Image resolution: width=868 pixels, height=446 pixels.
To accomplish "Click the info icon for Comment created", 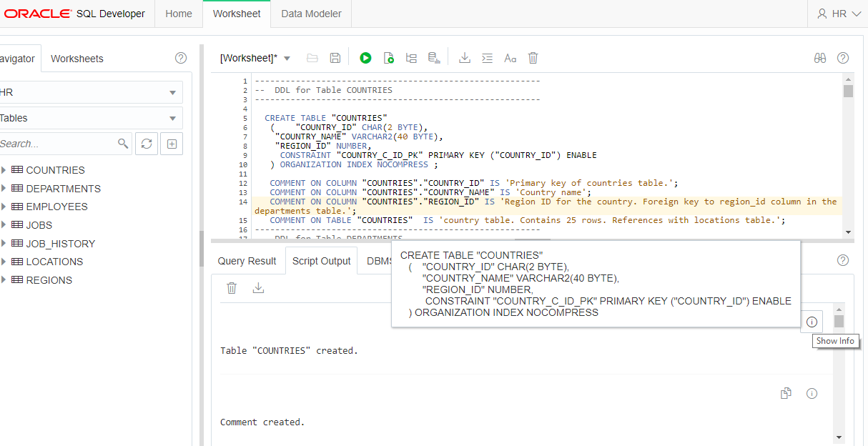I will coord(812,393).
